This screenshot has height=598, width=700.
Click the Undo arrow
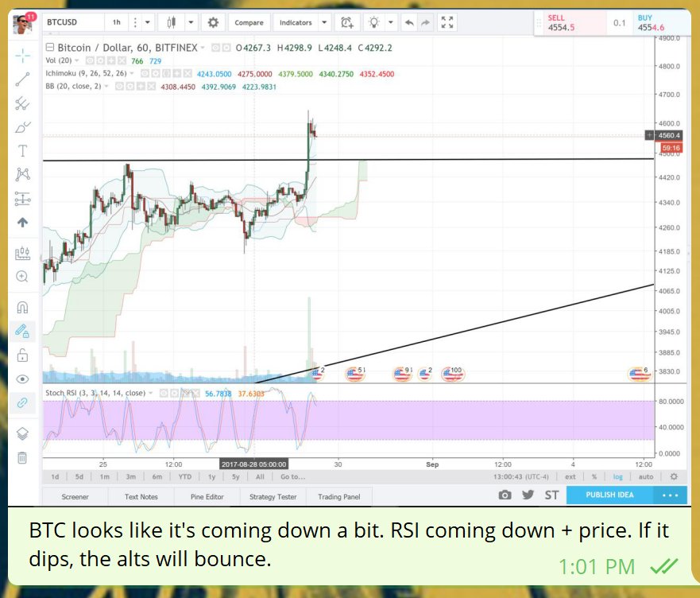[x=409, y=22]
